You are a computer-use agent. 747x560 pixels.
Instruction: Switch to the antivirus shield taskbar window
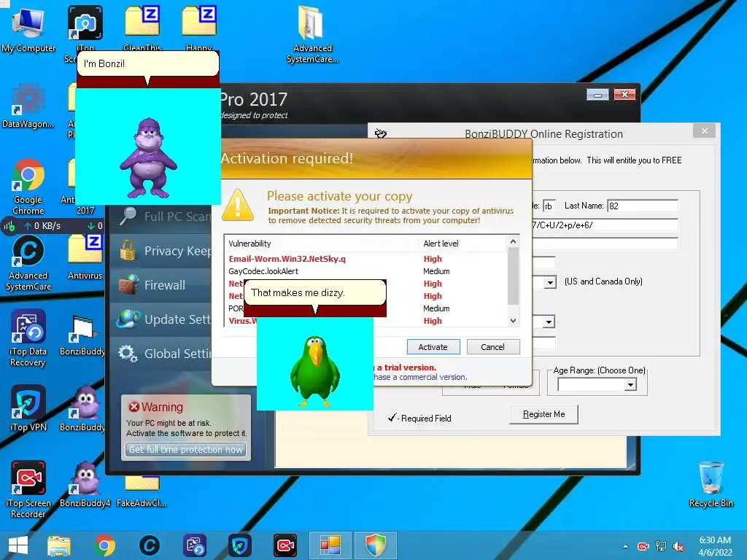coord(376,545)
